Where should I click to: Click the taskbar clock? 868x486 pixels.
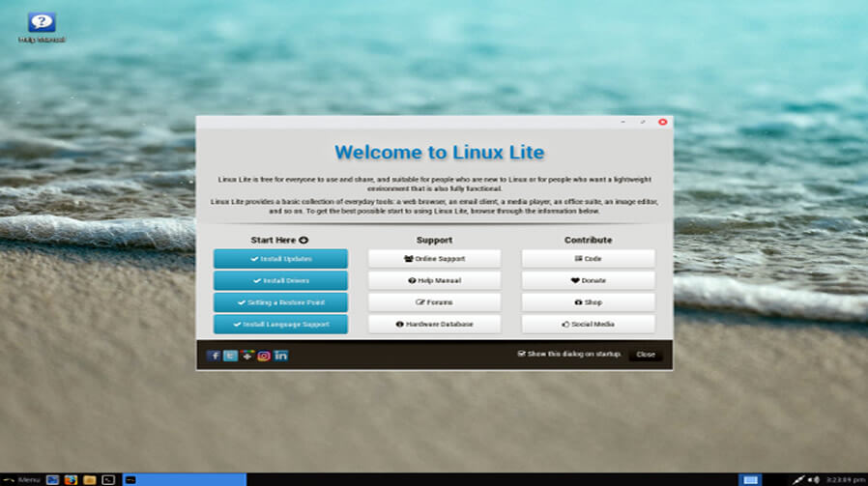pos(846,480)
